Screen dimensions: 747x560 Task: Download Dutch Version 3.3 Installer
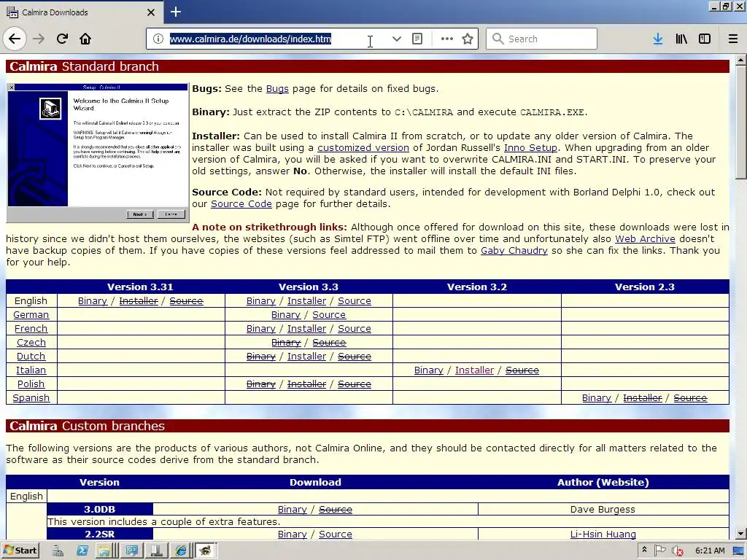pos(306,356)
